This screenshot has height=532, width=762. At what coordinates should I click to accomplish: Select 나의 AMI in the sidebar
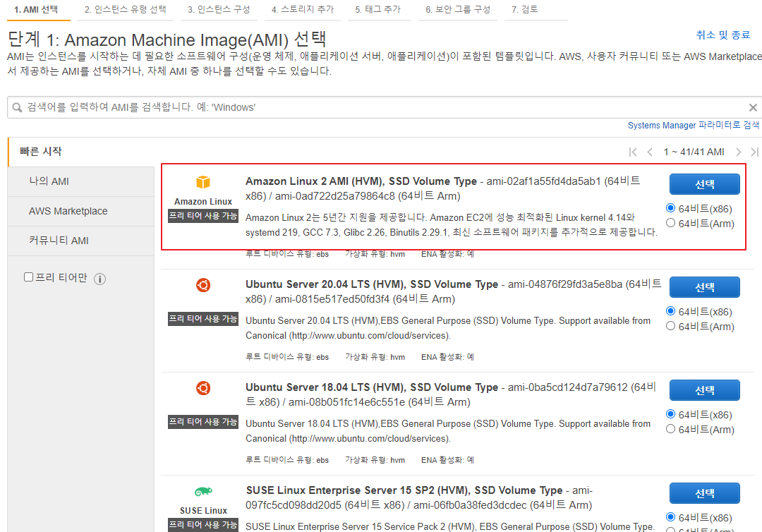coord(81,182)
